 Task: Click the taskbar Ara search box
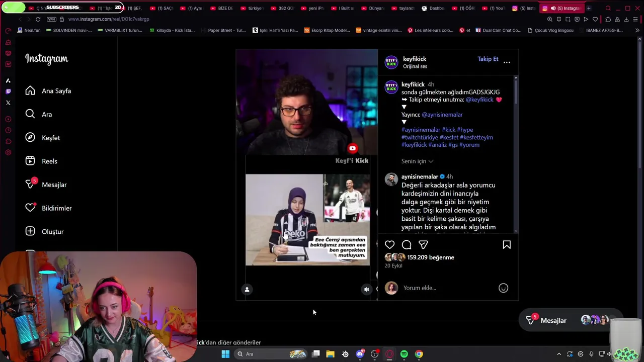click(x=270, y=354)
